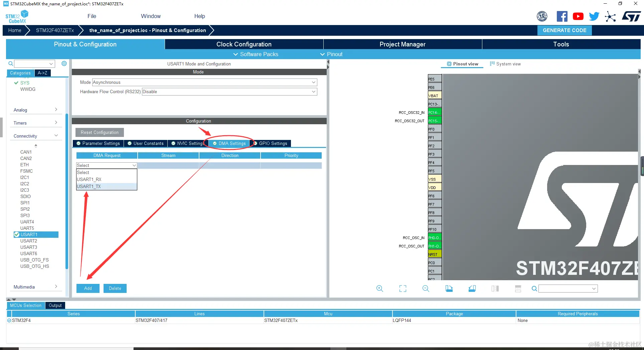Open the Twitter link icon
The image size is (644, 350).
click(594, 16)
